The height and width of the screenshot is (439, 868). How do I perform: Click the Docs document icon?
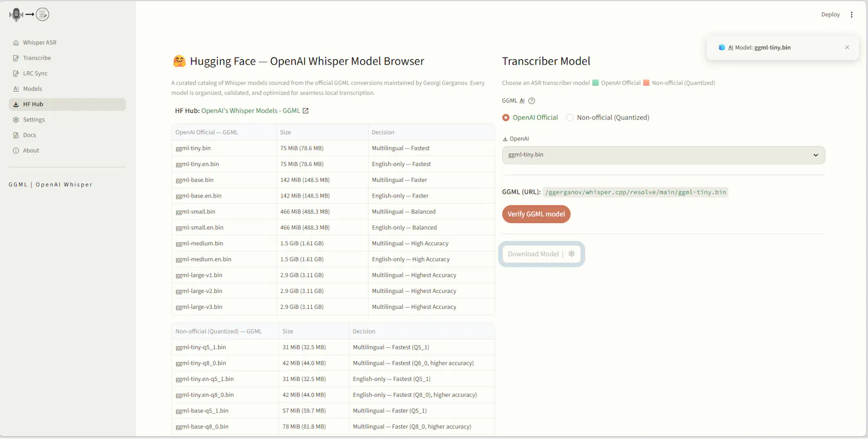pyautogui.click(x=16, y=135)
